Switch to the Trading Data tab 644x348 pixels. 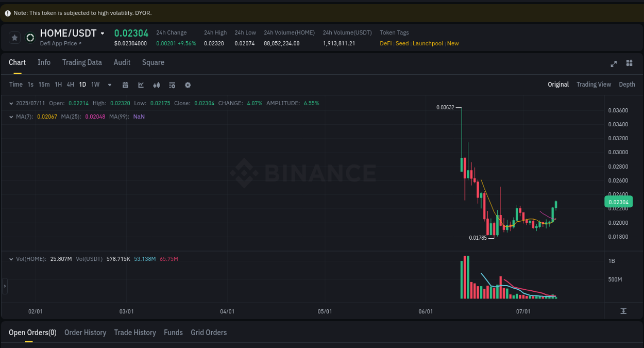(82, 62)
